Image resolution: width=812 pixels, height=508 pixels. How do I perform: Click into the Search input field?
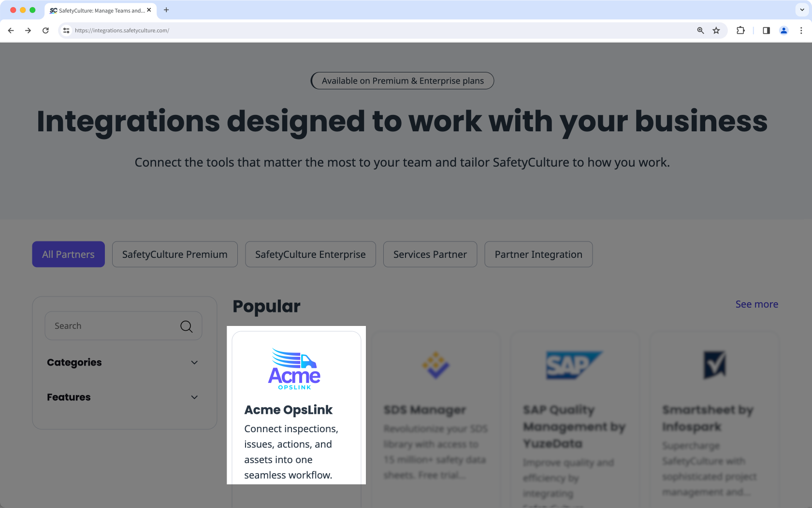(123, 326)
